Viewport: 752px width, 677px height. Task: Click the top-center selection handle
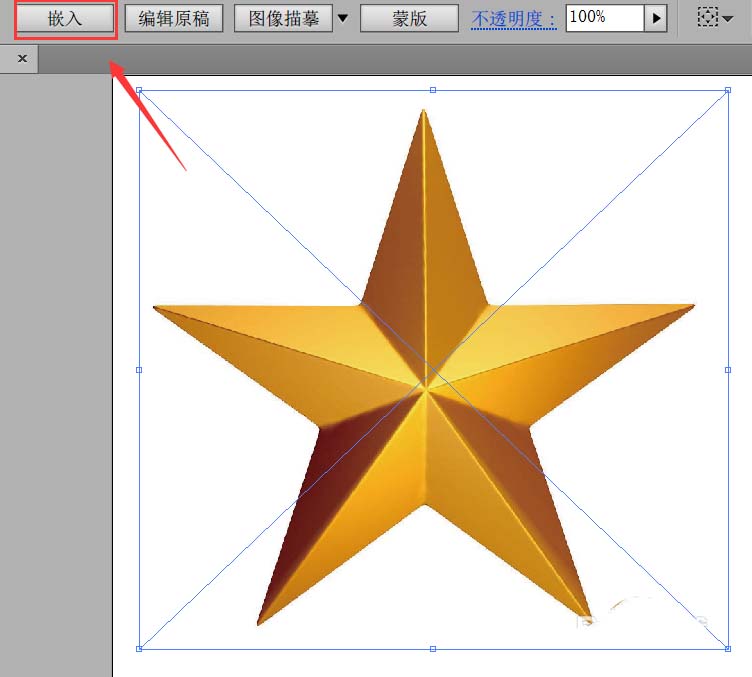click(x=433, y=90)
